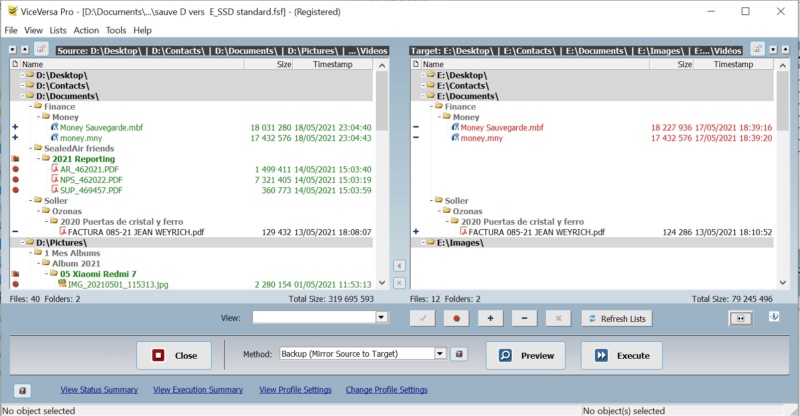This screenshot has width=800, height=416.
Task: Click the minus marker beside target Money Sauvegarde.mbf
Action: [416, 127]
